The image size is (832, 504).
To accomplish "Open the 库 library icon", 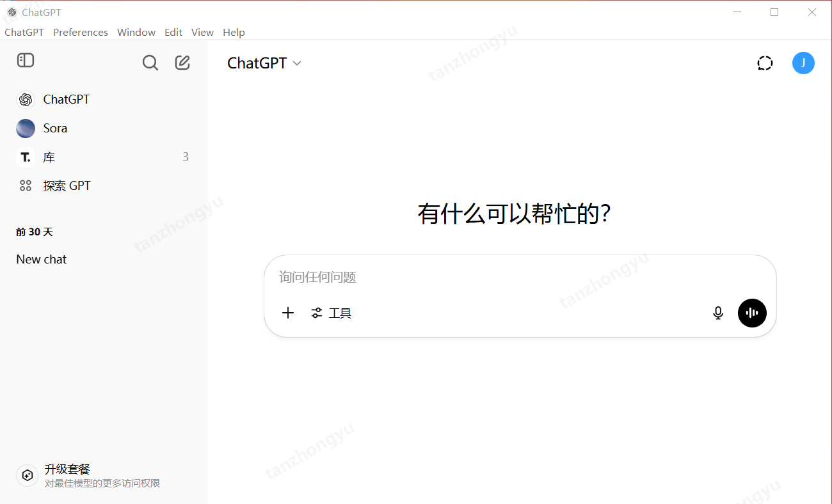I will (x=26, y=157).
